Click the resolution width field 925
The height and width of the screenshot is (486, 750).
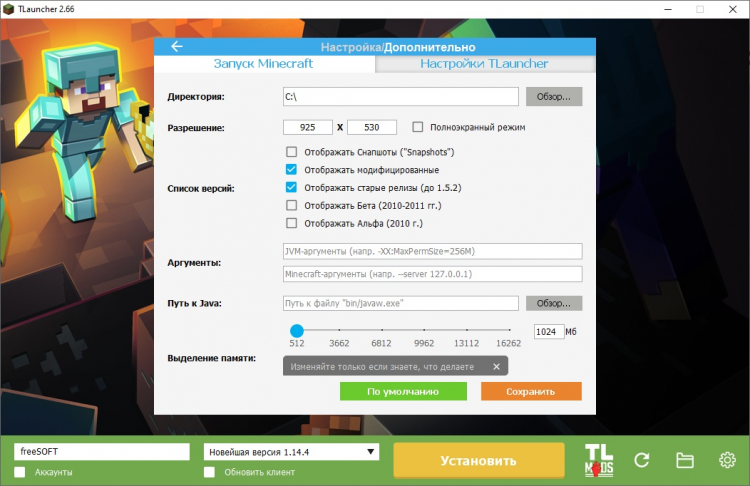[x=308, y=127]
